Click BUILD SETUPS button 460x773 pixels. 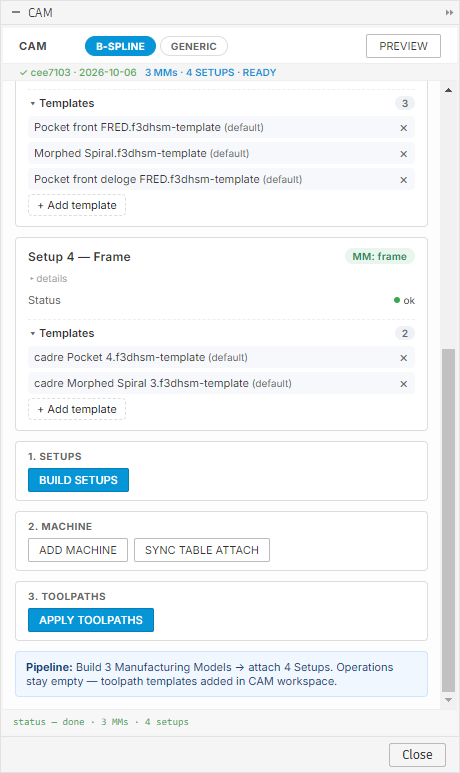78,480
